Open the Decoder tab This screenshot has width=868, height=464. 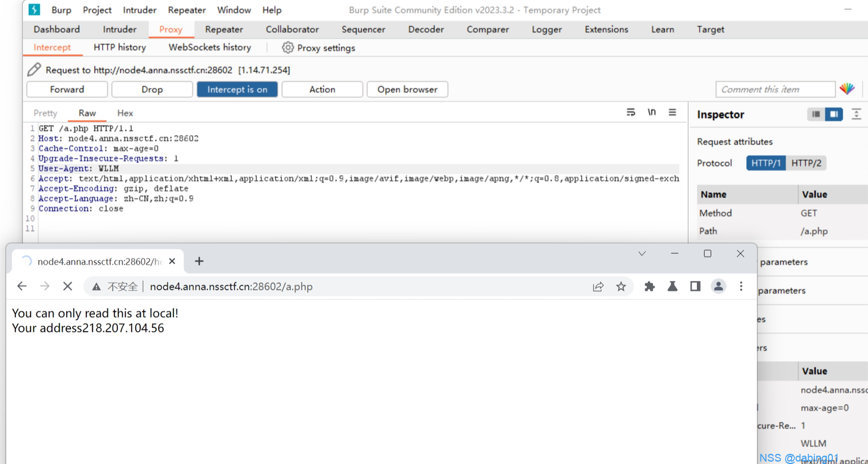[x=426, y=29]
